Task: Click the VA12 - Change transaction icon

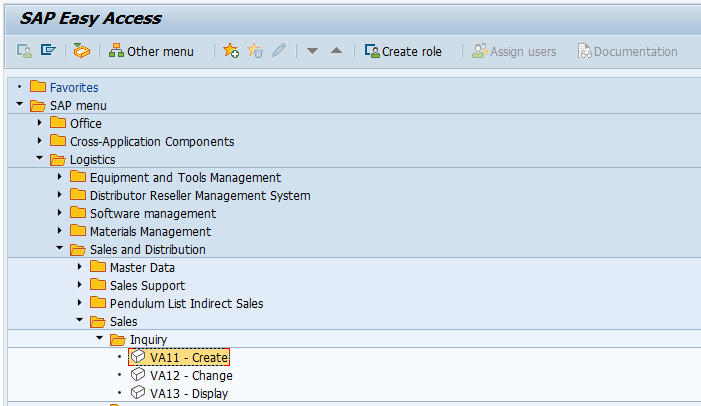Action: (138, 374)
